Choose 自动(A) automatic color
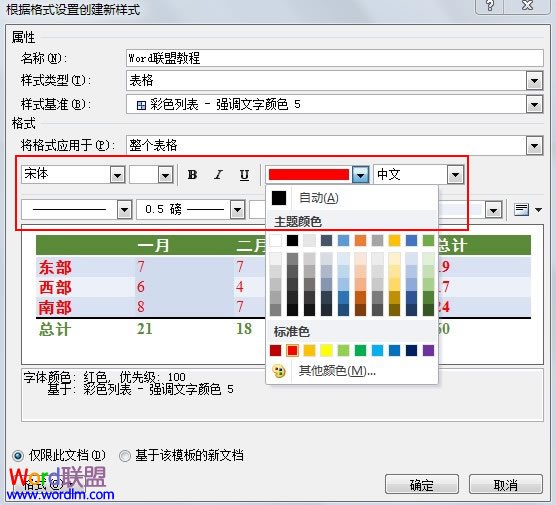Image resolution: width=556 pixels, height=505 pixels. click(x=352, y=198)
